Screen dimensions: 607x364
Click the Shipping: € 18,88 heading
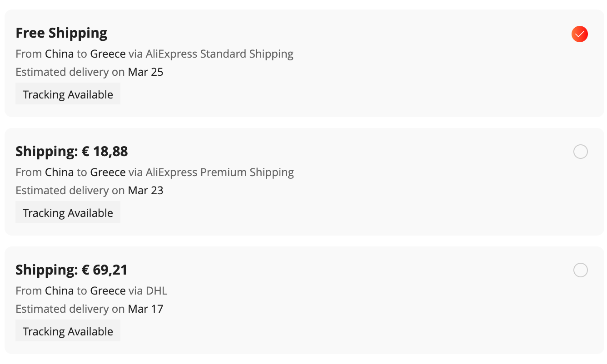coord(72,152)
